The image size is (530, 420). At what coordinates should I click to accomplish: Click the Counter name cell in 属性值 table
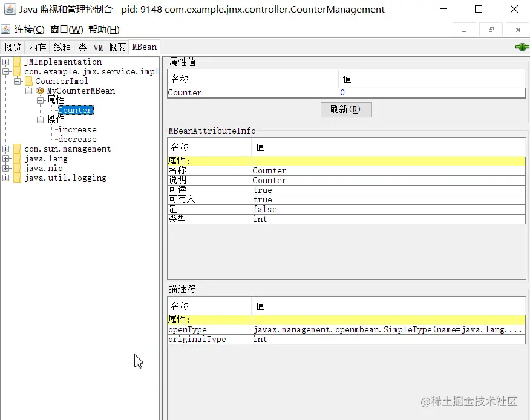tap(253, 93)
